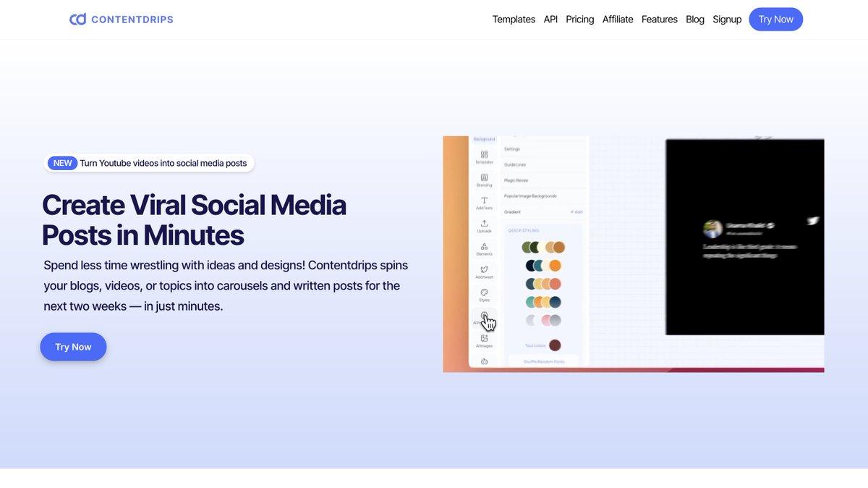868x488 pixels.
Task: Pick the navy, teal and orange palette
Action: point(544,266)
